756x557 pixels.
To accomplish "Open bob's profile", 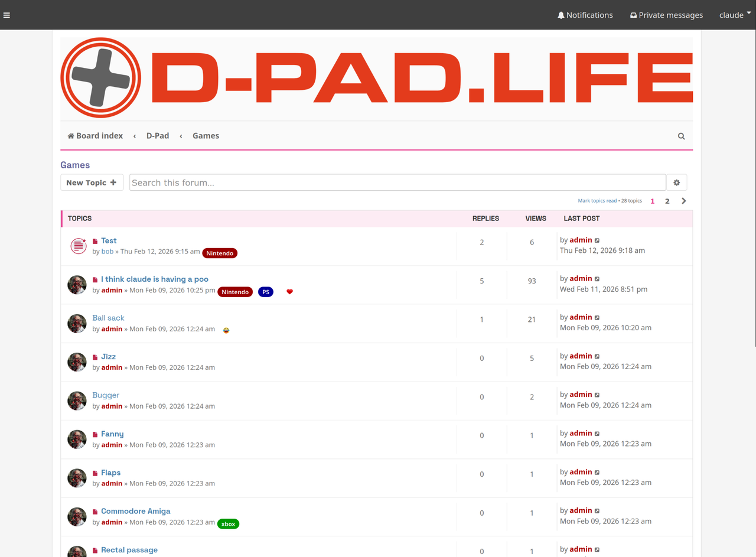I will [x=107, y=252].
